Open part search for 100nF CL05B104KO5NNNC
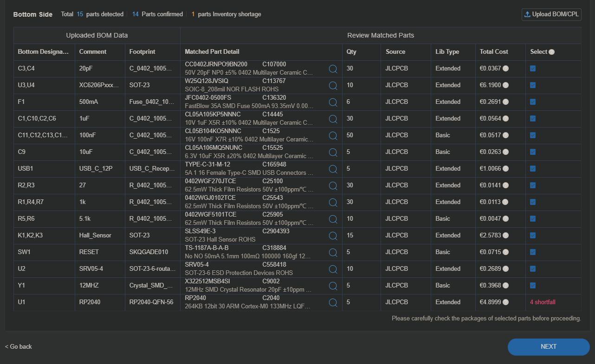Screen dimensions: 595x364 pyautogui.click(x=333, y=136)
